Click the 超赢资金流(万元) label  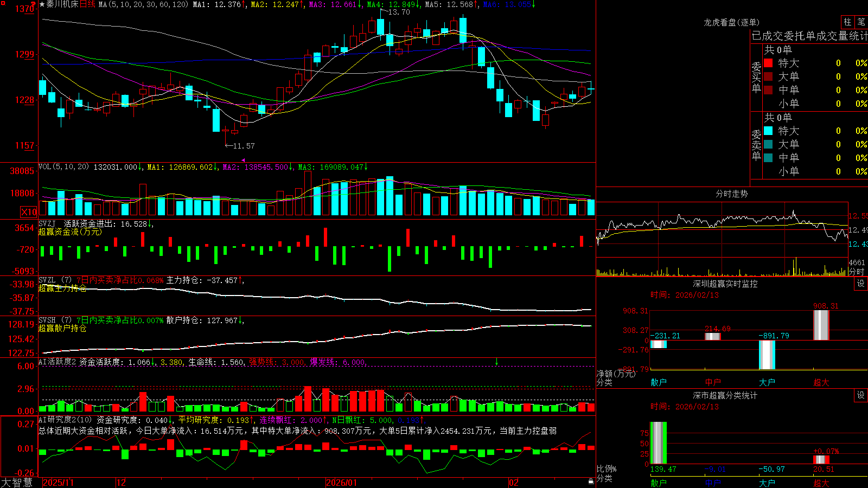click(x=70, y=232)
